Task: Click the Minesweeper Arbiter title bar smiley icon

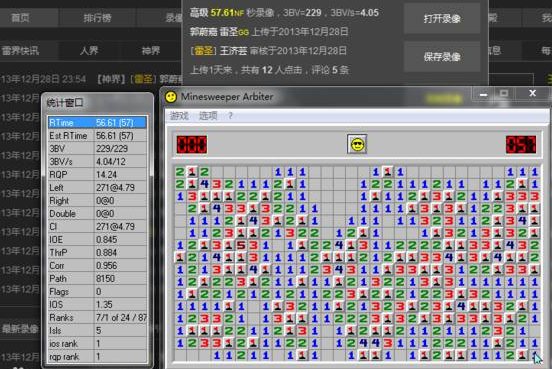Action: point(171,96)
